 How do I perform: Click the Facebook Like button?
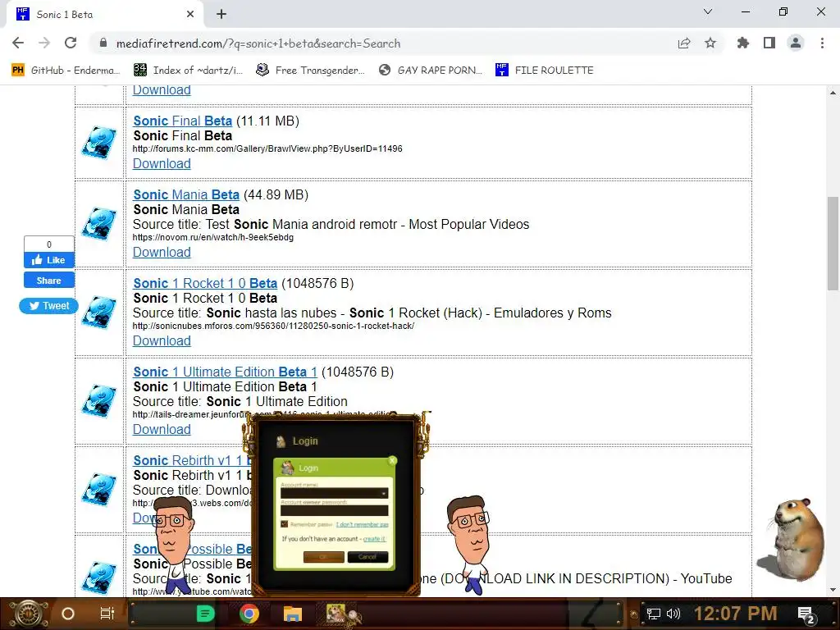point(48,260)
